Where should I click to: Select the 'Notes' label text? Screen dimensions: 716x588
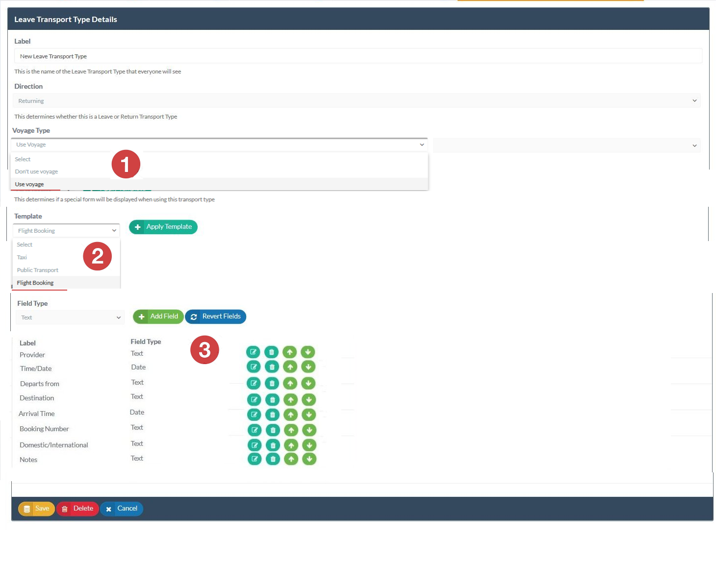(28, 460)
